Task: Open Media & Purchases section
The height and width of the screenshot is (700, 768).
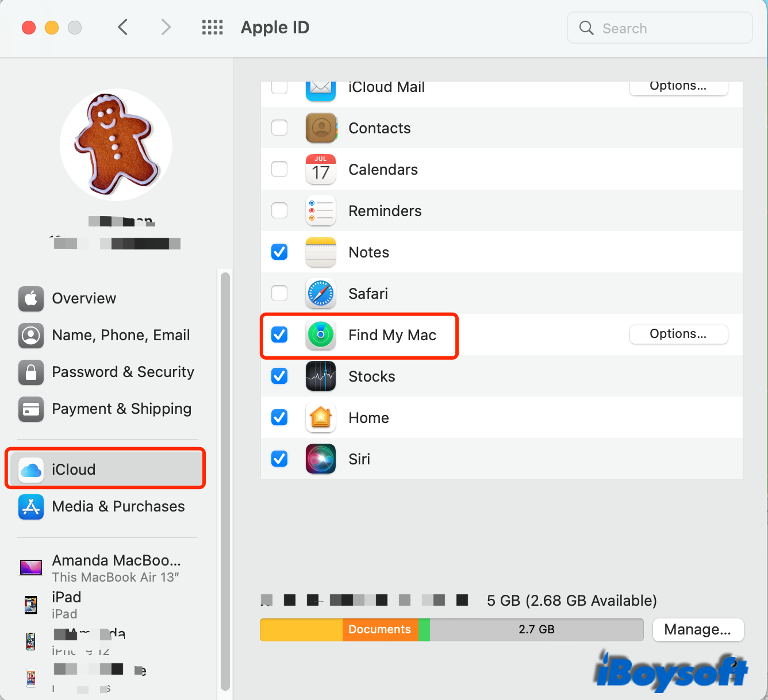Action: [118, 506]
